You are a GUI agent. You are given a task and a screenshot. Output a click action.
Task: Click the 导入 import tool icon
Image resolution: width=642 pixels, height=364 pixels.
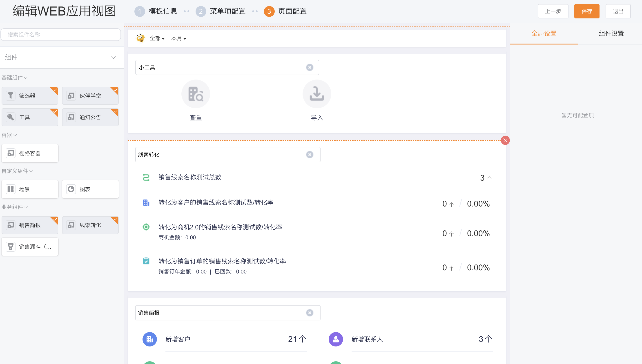[317, 94]
